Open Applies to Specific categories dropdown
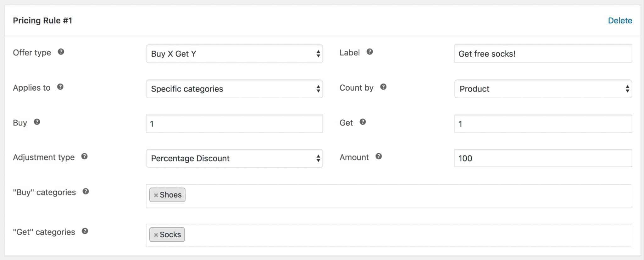The image size is (644, 260). [x=234, y=89]
